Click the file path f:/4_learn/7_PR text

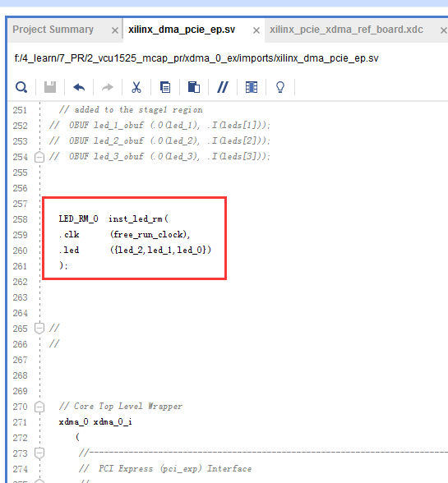196,58
